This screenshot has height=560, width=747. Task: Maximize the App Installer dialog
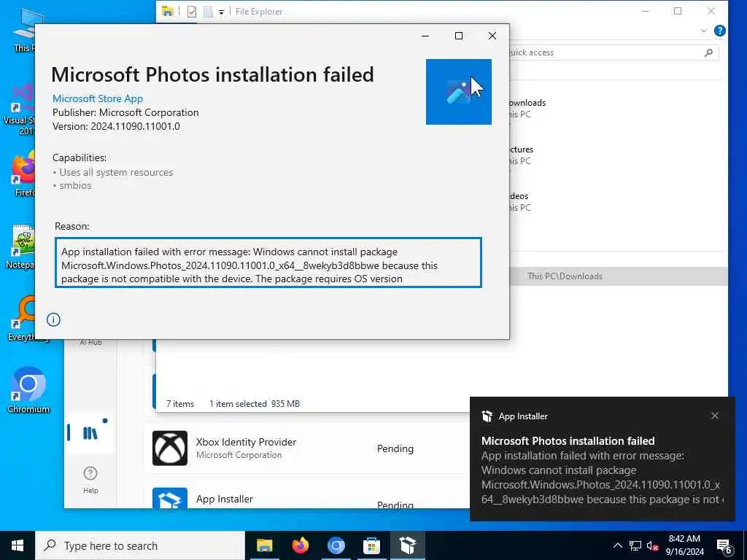tap(459, 36)
